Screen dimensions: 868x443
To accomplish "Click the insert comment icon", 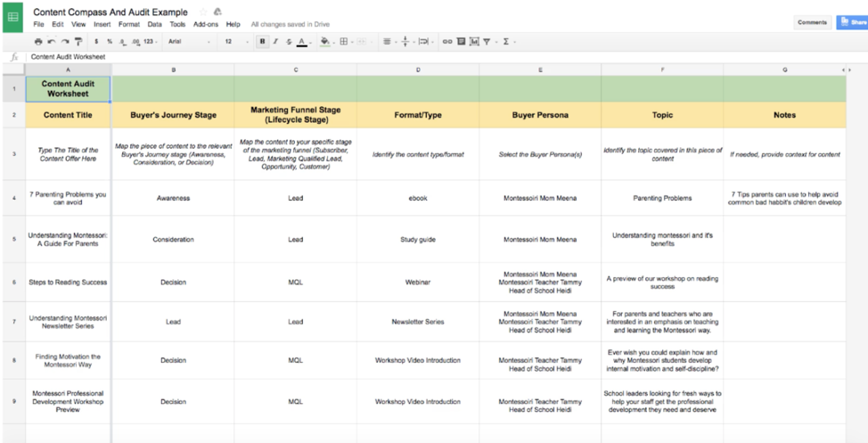I will pos(461,41).
